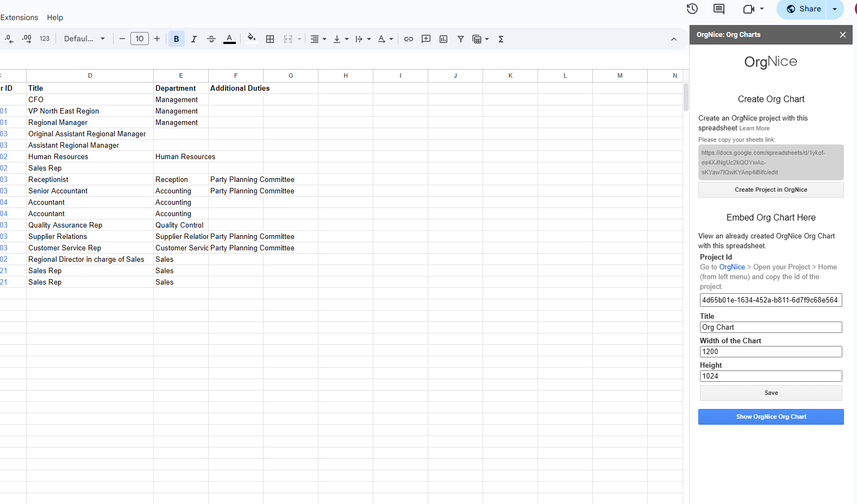Close the OrgNice sidebar panel
The height and width of the screenshot is (504, 857).
[x=843, y=35]
